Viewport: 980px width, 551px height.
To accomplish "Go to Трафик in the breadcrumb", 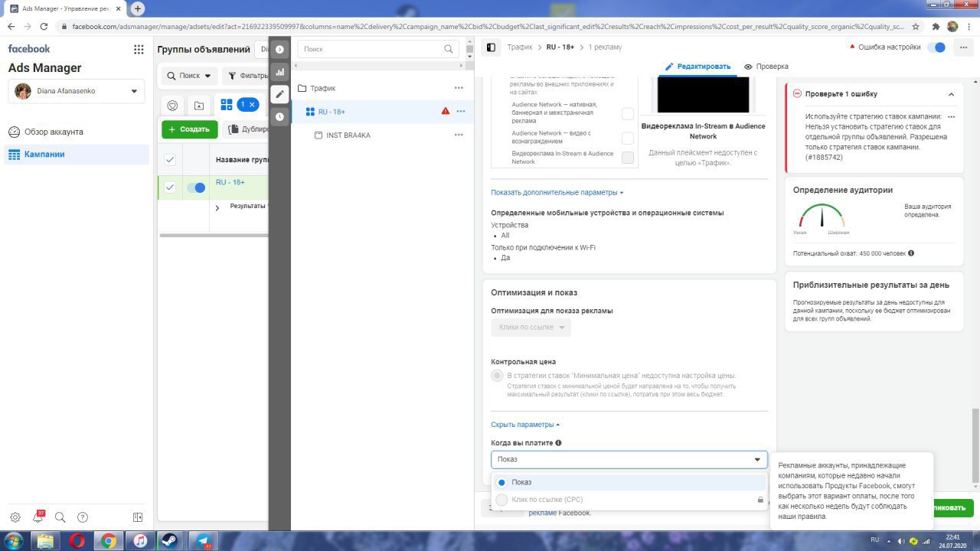I will click(x=519, y=47).
